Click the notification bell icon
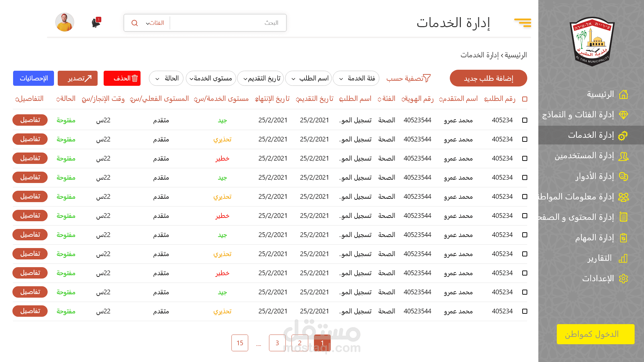This screenshot has width=644, height=362. tap(96, 23)
